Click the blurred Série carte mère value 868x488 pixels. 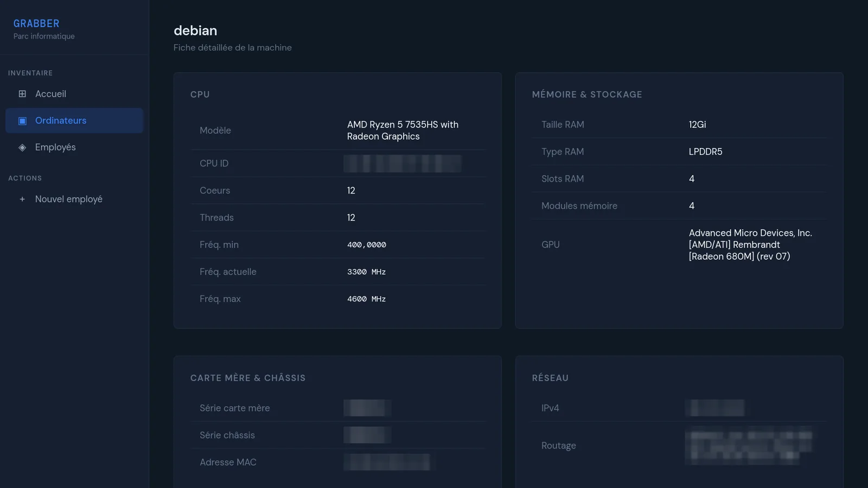(x=367, y=408)
